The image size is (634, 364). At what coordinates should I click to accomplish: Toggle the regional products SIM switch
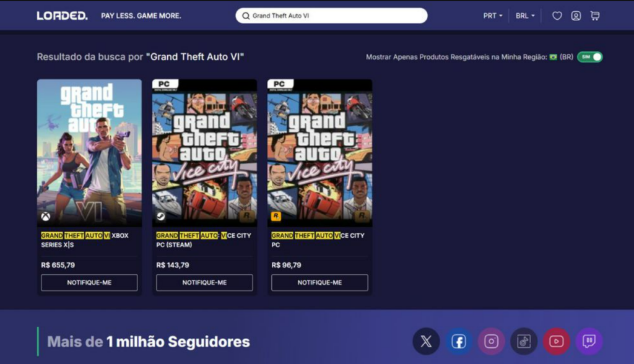tap(590, 57)
